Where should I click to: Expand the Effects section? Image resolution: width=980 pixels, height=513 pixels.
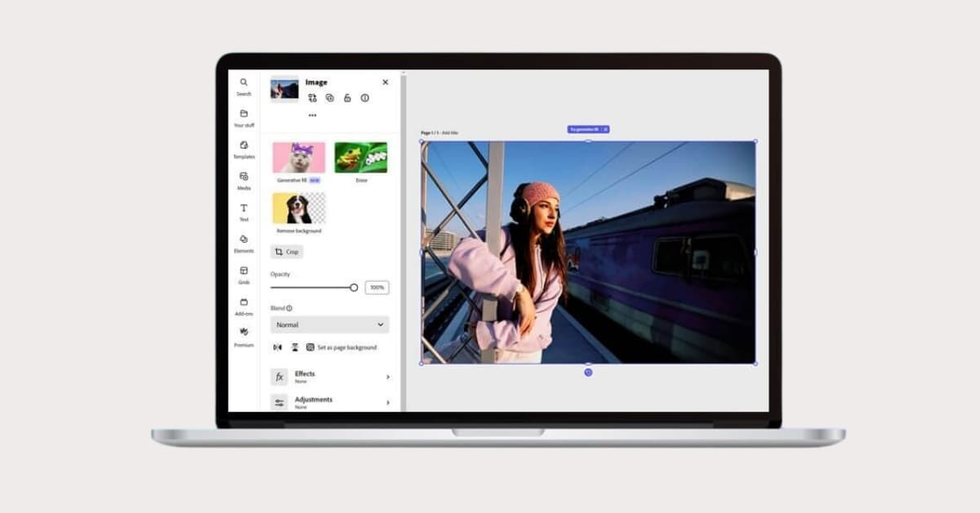(x=330, y=377)
